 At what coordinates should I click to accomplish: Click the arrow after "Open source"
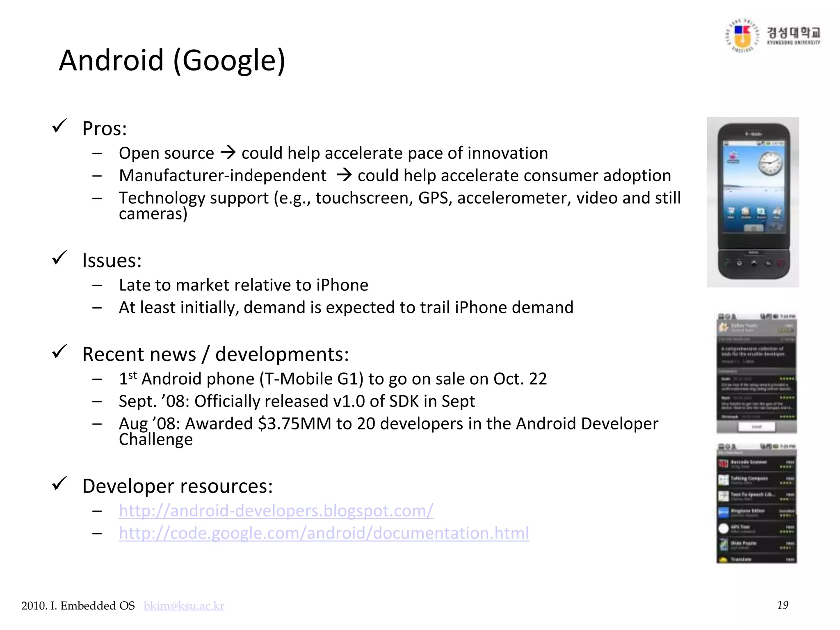228,153
